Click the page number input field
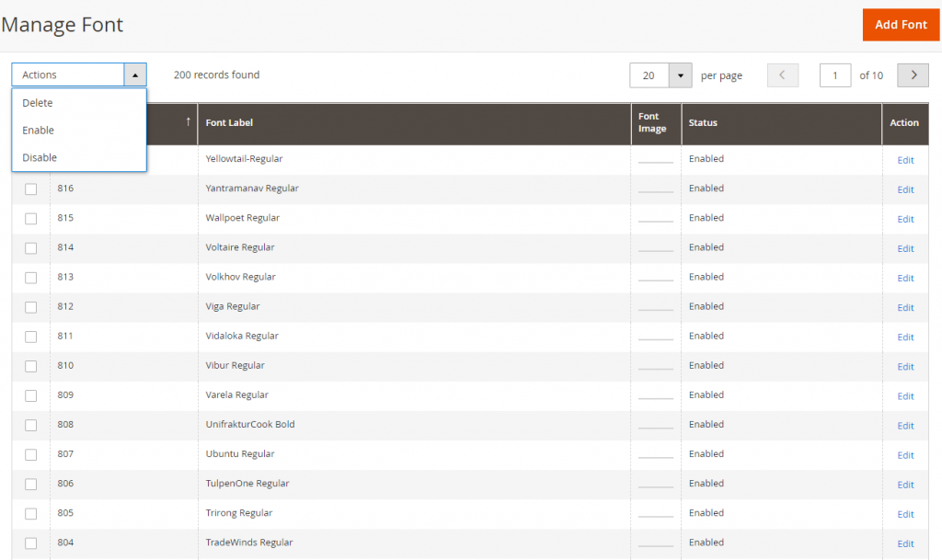The width and height of the screenshot is (942, 560). pyautogui.click(x=834, y=74)
